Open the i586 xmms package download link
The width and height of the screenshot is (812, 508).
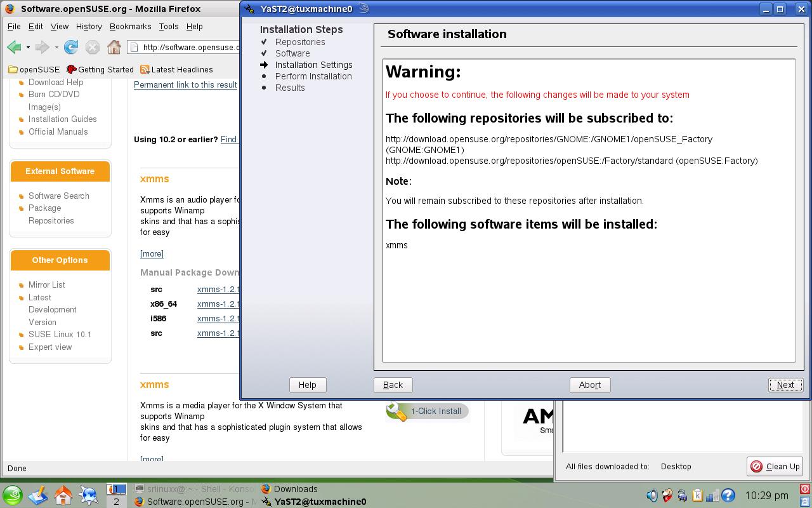pyautogui.click(x=218, y=318)
